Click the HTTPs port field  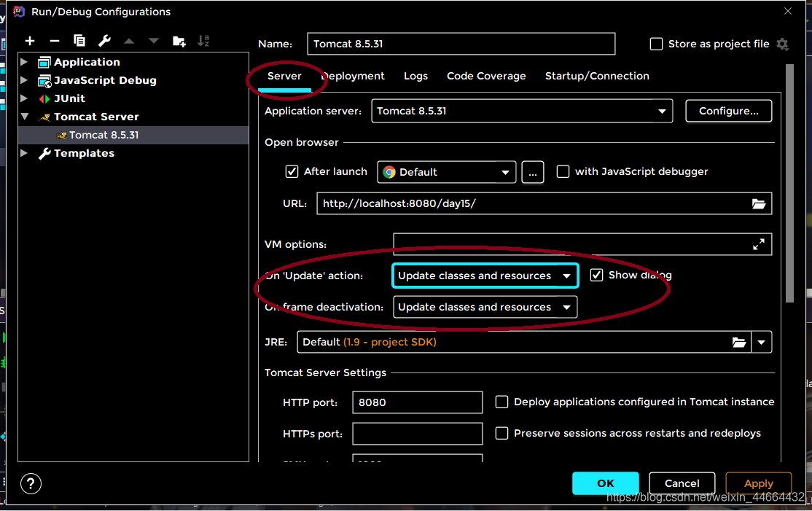click(418, 434)
